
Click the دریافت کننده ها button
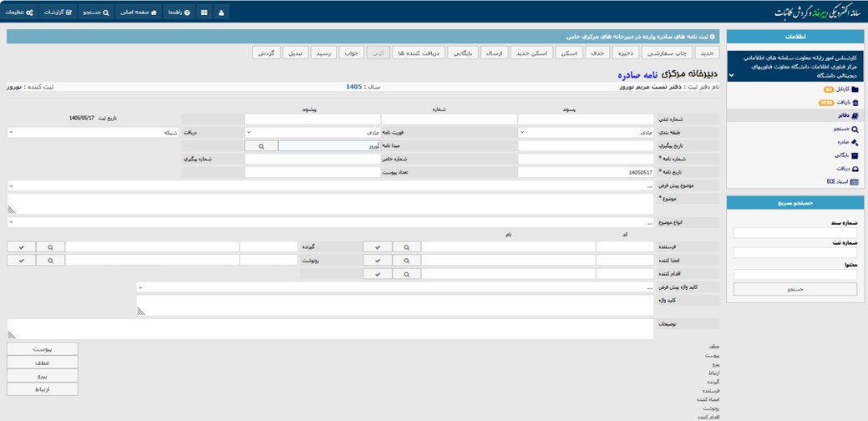(419, 53)
